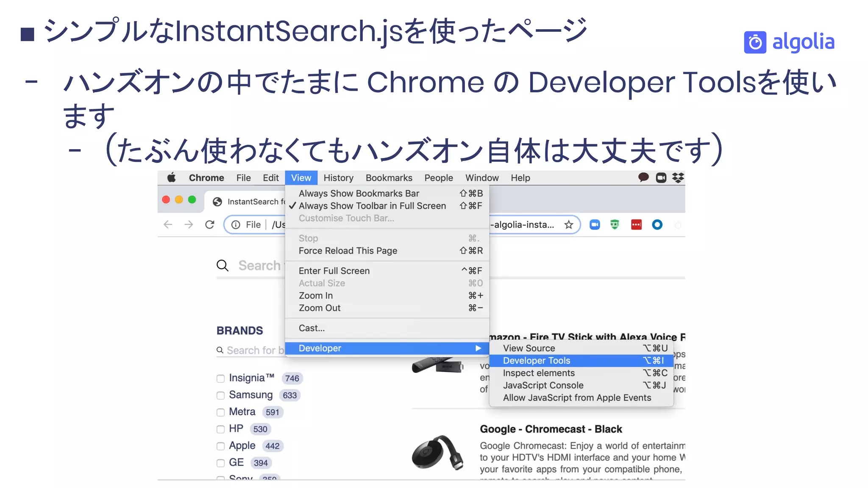
Task: Check the GE brand checkbox
Action: (220, 463)
